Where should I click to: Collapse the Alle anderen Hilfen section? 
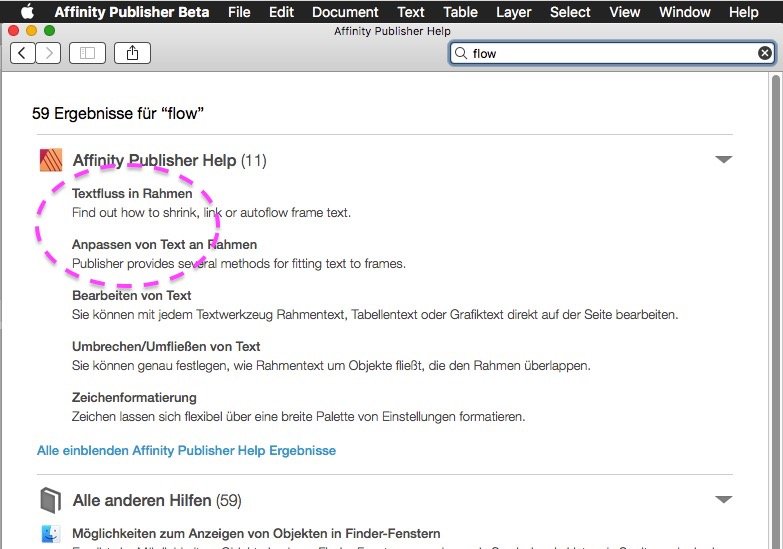[x=724, y=499]
